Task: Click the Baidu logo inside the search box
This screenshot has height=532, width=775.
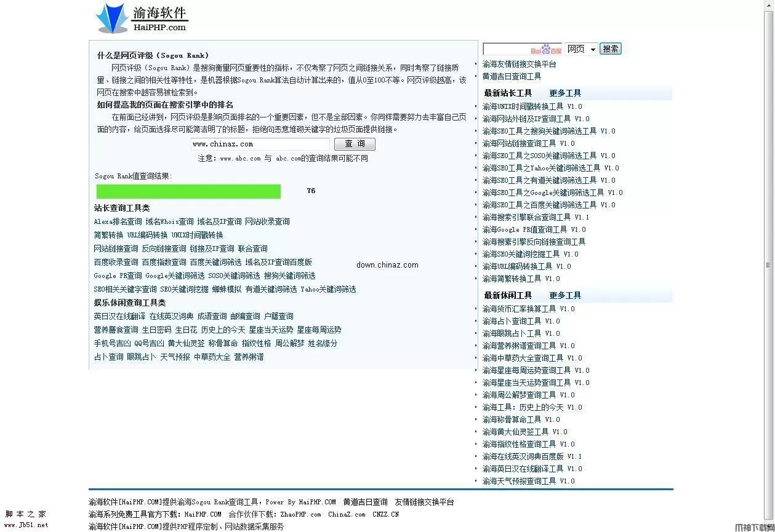Action: pos(545,49)
